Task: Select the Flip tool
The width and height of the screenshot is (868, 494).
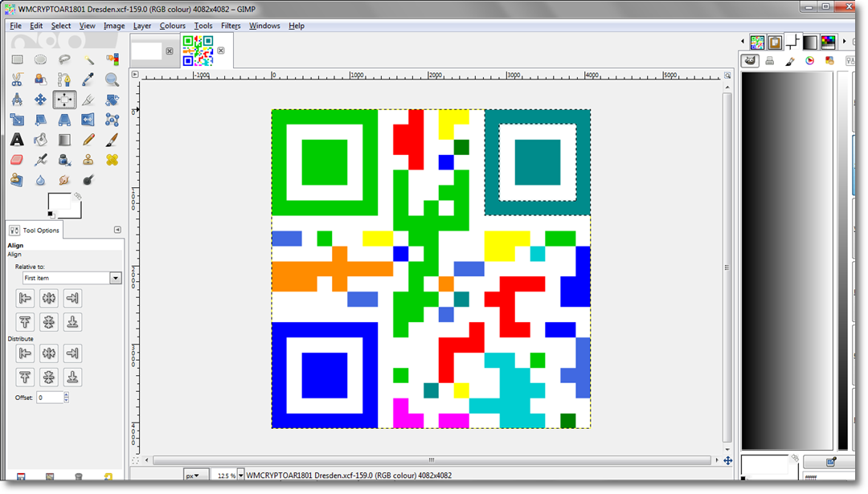Action: pos(88,120)
